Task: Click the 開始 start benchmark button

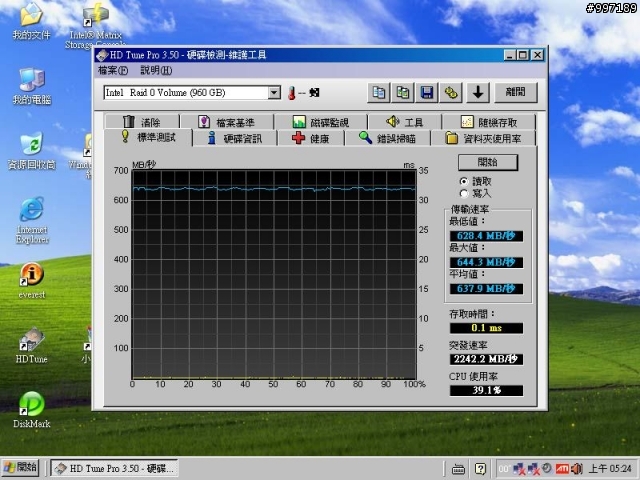Action: tap(488, 162)
